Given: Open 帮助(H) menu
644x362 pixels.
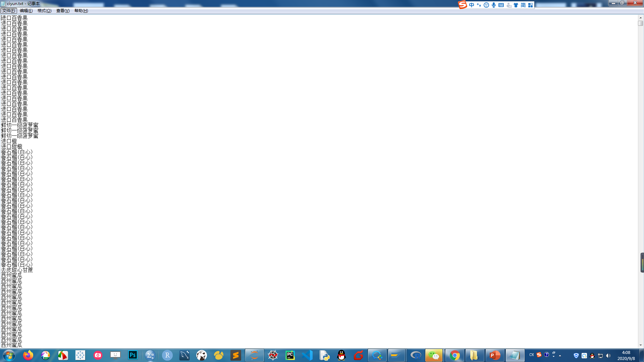Looking at the screenshot, I should (81, 11).
